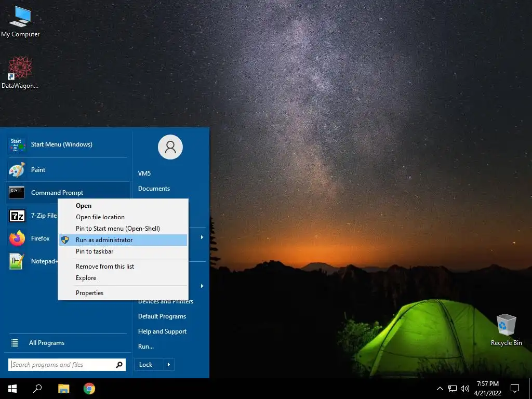Choose Remove from this list
532x399 pixels.
(123, 267)
